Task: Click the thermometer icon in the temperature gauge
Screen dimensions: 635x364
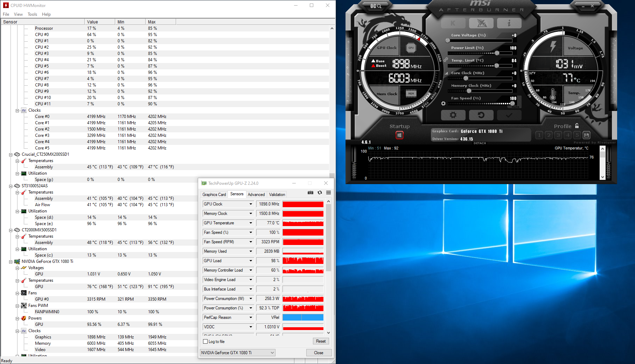Action: pyautogui.click(x=553, y=94)
